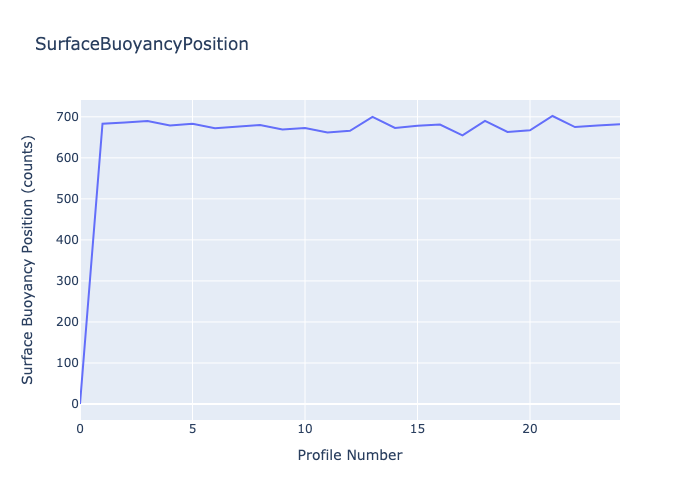The width and height of the screenshot is (700, 500).
Task: Click the 300 y-axis tick label
Action: point(66,281)
